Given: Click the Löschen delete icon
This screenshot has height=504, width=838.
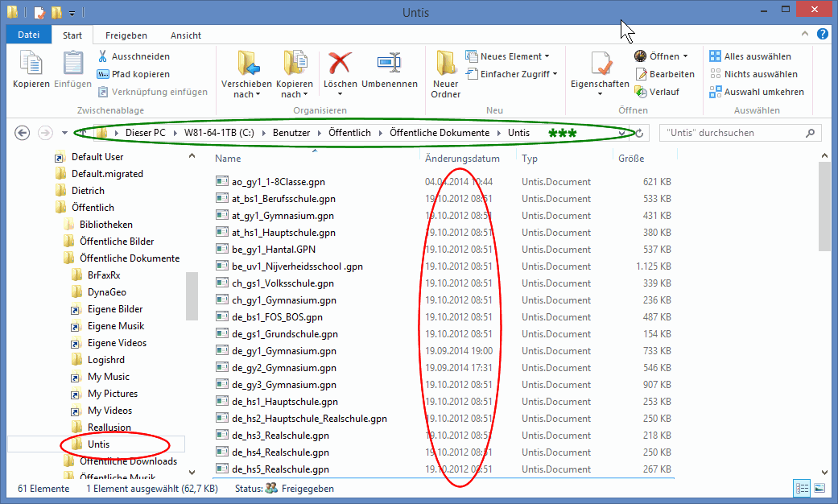Looking at the screenshot, I should [340, 64].
